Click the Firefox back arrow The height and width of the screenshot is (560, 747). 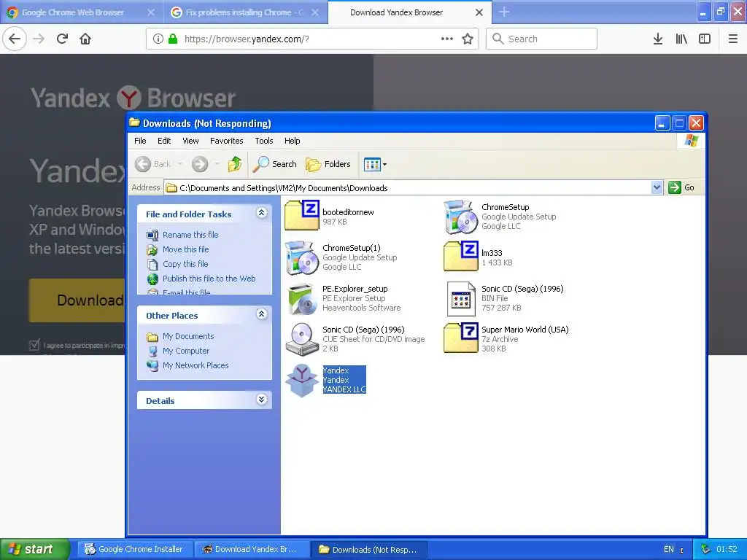pyautogui.click(x=15, y=39)
